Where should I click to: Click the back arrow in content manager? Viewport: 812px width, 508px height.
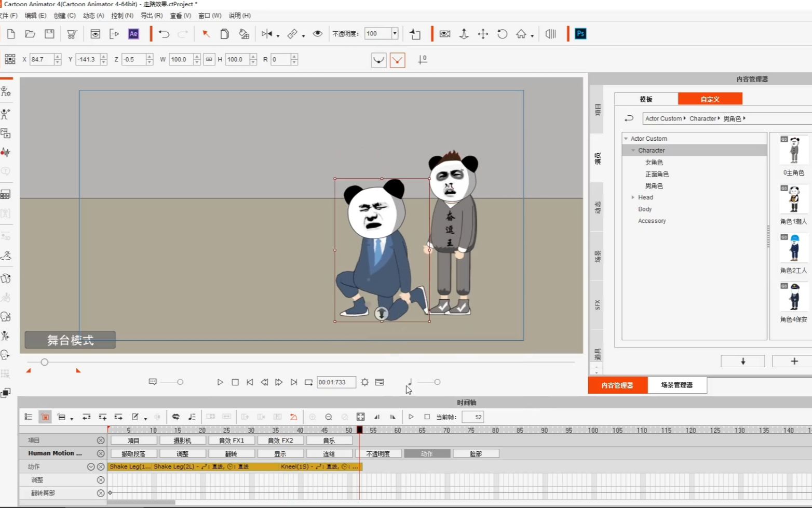point(629,118)
